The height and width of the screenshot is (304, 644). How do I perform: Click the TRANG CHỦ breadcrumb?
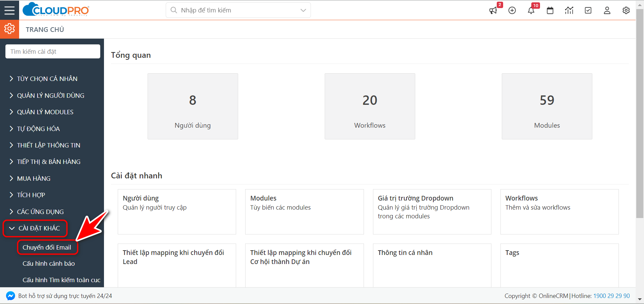click(x=45, y=30)
